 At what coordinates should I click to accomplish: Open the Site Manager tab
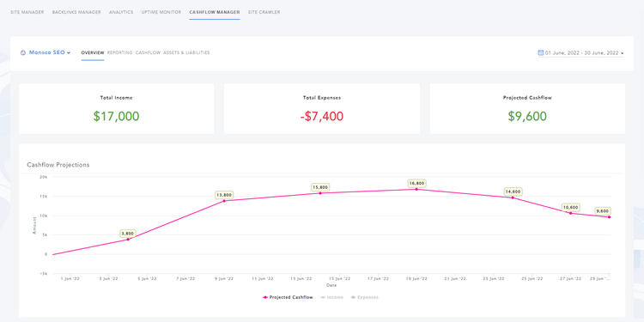tap(27, 12)
